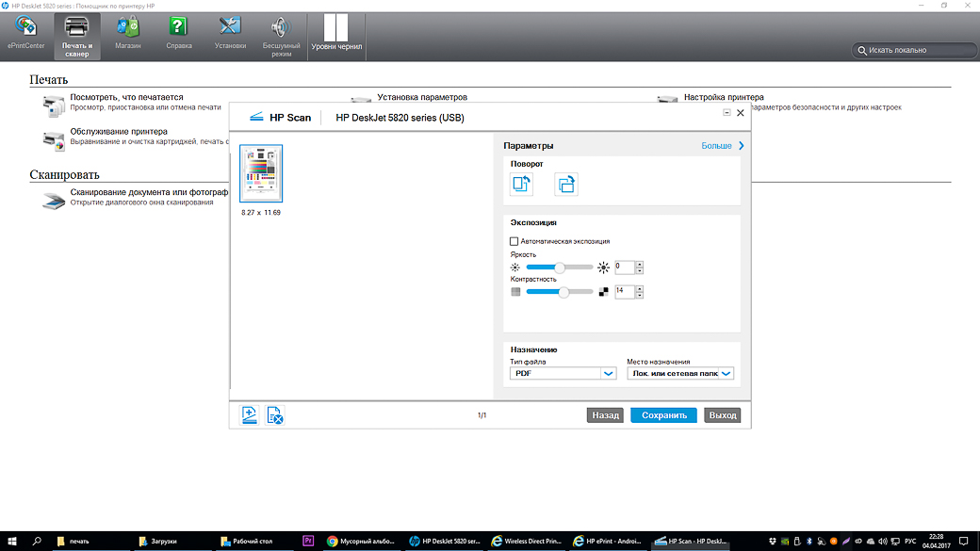Image resolution: width=980 pixels, height=551 pixels.
Task: Decrease contrast with the stepper arrow
Action: click(640, 296)
